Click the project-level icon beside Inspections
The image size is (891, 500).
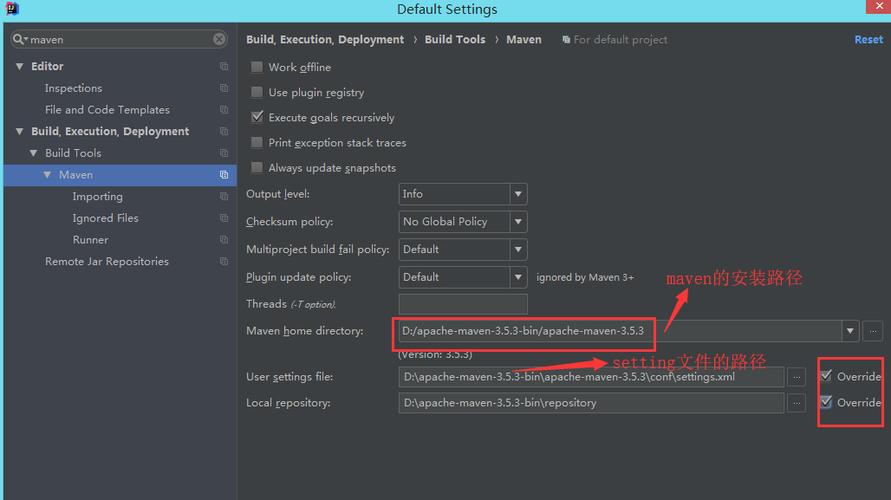click(x=224, y=88)
